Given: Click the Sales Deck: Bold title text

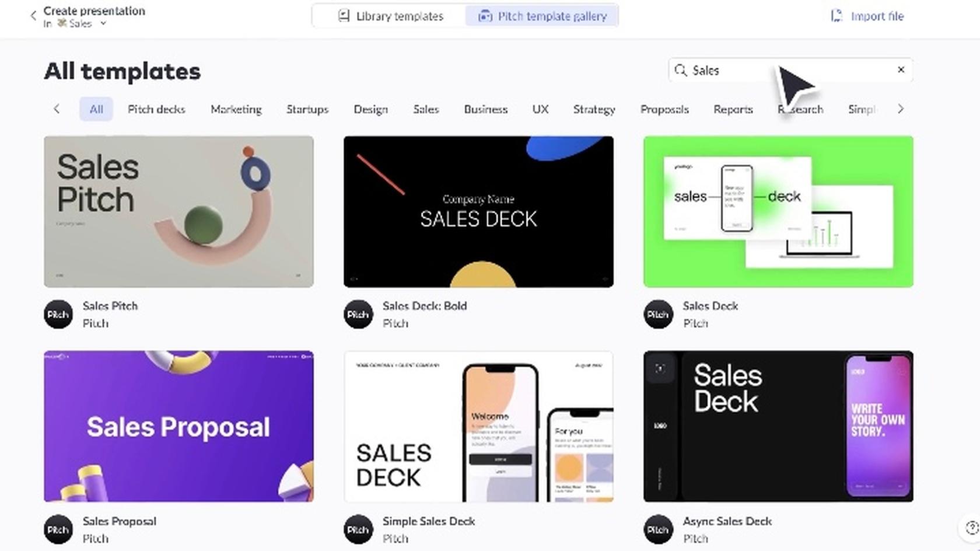Looking at the screenshot, I should click(x=425, y=306).
